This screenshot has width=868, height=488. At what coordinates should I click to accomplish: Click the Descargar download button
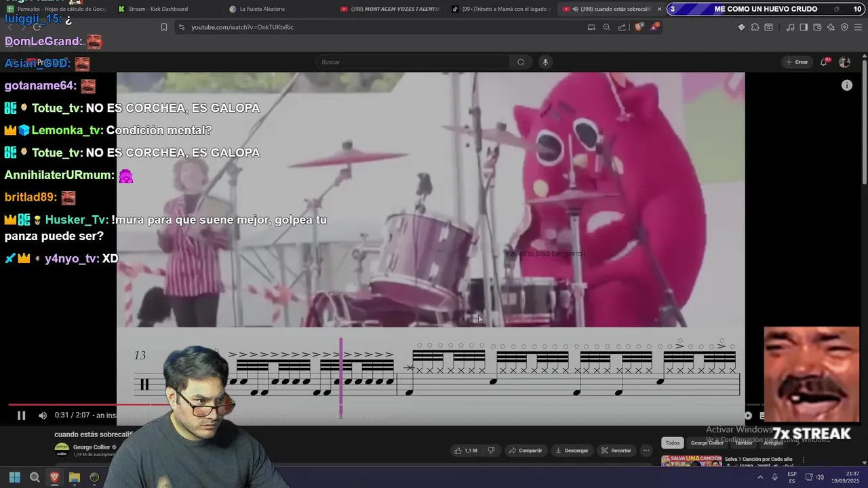coord(572,451)
